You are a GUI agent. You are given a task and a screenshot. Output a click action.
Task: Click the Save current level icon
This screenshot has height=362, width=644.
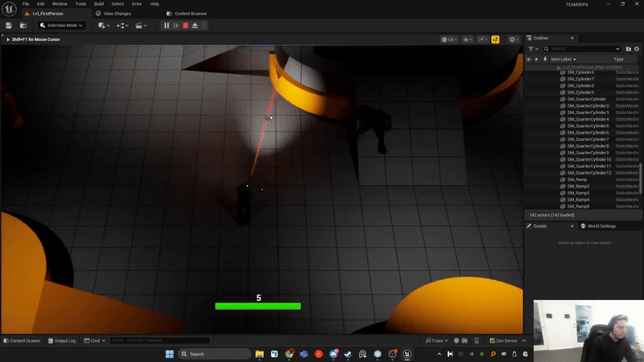click(10, 26)
